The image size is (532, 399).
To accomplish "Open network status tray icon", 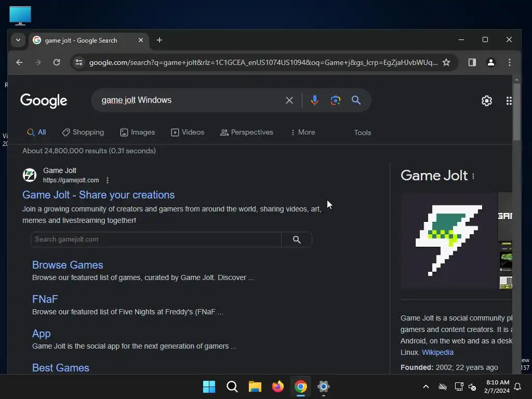I will click(x=459, y=387).
